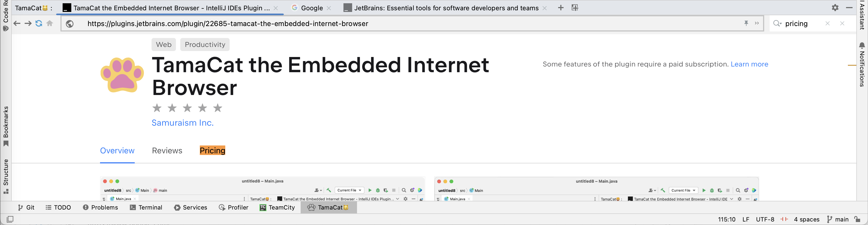Change the LF line separator
The height and width of the screenshot is (225, 868).
pos(746,219)
